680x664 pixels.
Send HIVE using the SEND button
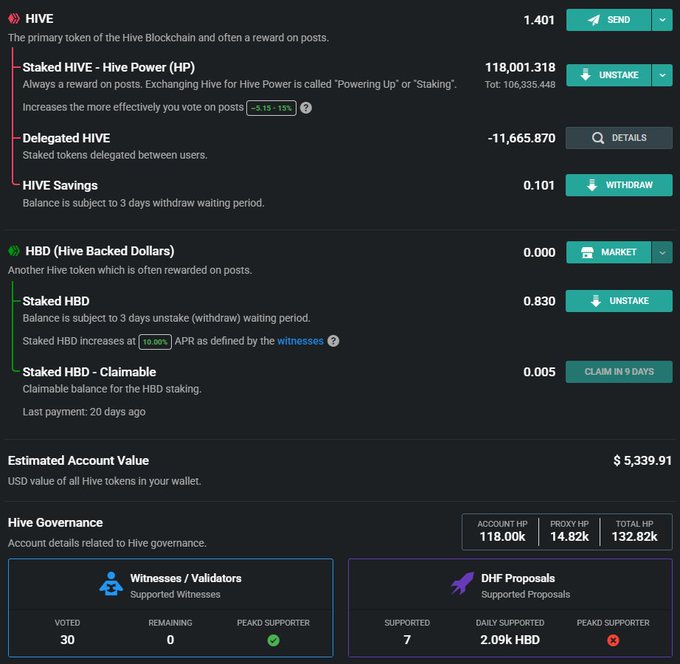tap(608, 20)
